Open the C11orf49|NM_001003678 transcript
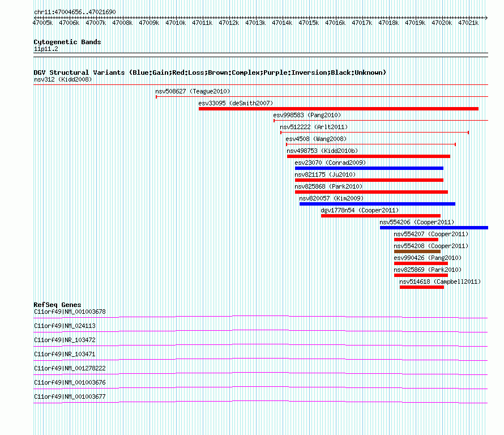 70,312
